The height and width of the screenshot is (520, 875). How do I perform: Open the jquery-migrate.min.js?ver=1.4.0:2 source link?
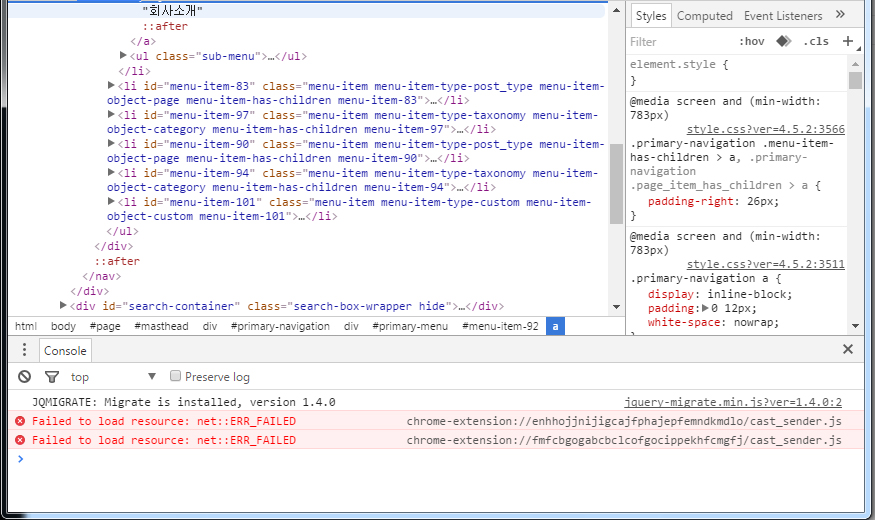[733, 402]
